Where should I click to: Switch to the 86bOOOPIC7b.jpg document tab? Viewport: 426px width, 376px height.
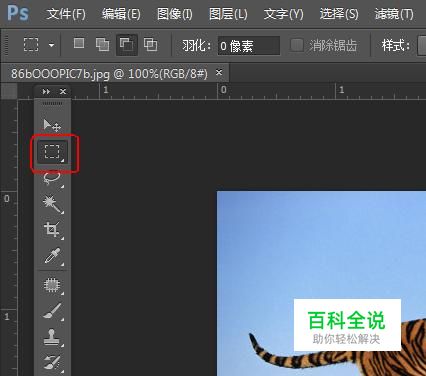click(109, 73)
